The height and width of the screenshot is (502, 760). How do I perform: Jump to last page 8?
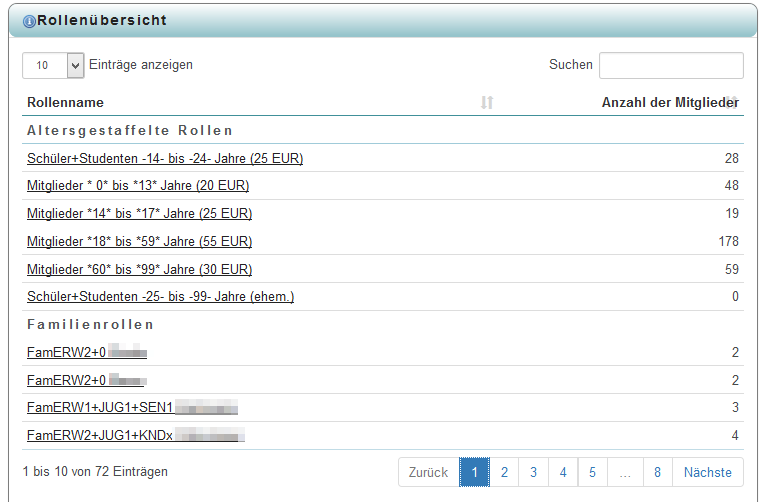(657, 472)
